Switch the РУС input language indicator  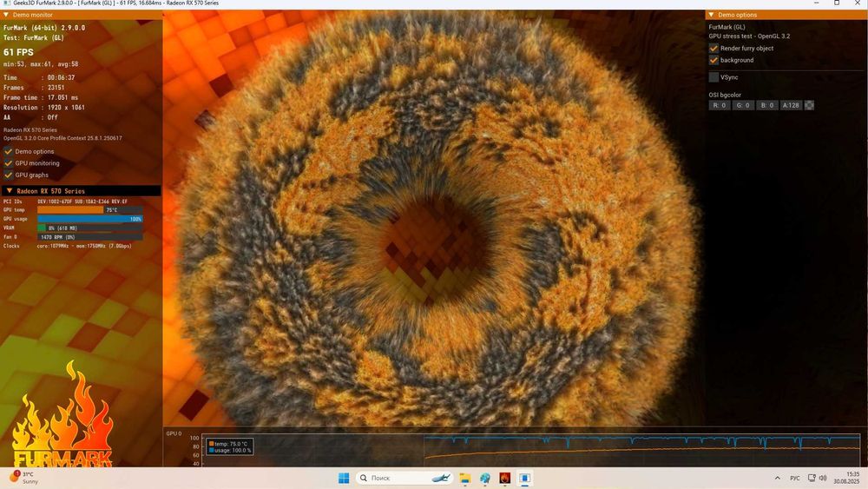point(795,478)
